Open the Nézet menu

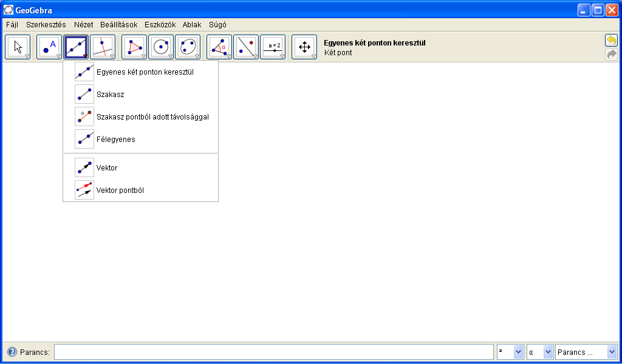click(x=84, y=24)
